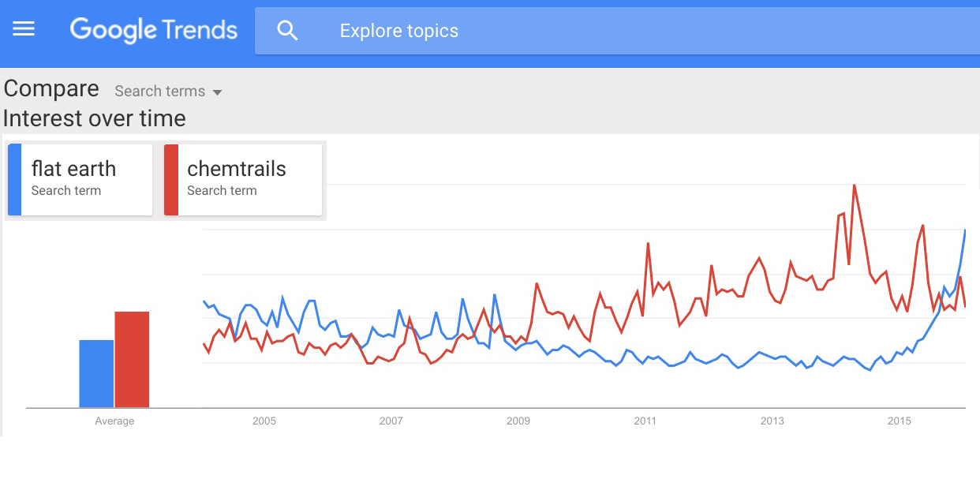Screen dimensions: 980x490
Task: Click the 2005 label on timeline axis
Action: pyautogui.click(x=264, y=421)
